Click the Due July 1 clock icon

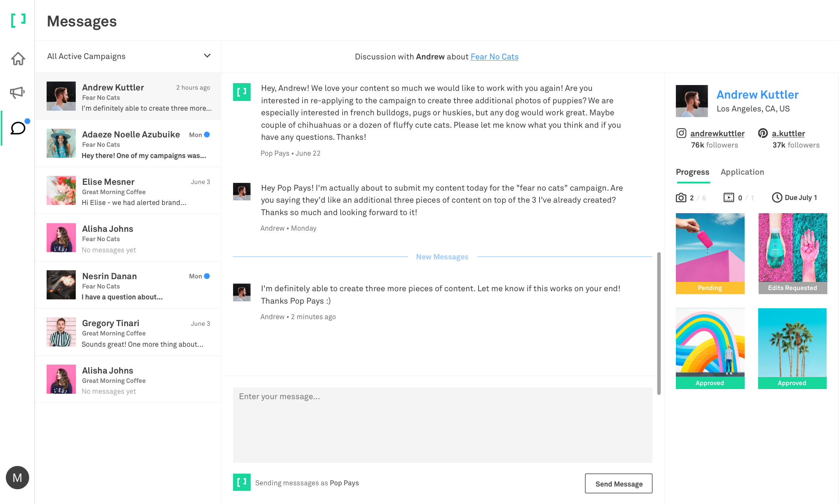tap(777, 198)
